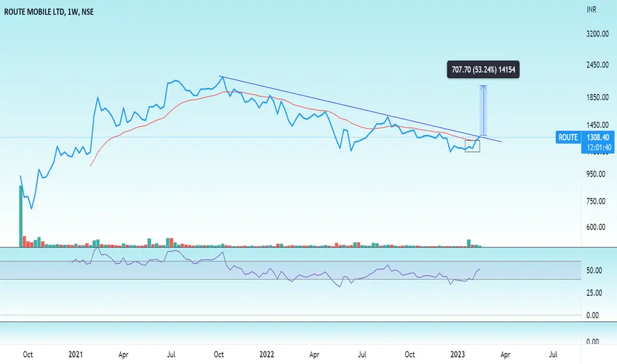Click the 12:01:40 countdown timer label
Viewport: 617px width, 364px height.
coord(599,148)
